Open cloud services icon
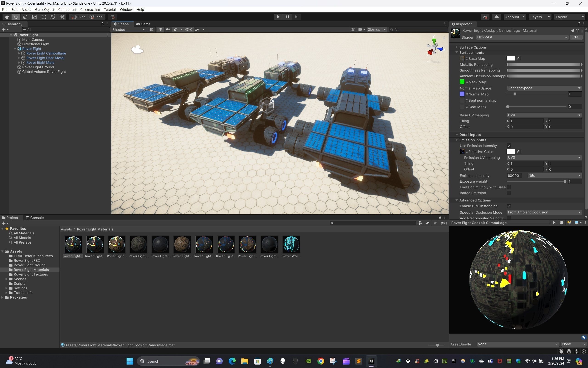Image resolution: width=588 pixels, height=368 pixels. click(x=497, y=17)
